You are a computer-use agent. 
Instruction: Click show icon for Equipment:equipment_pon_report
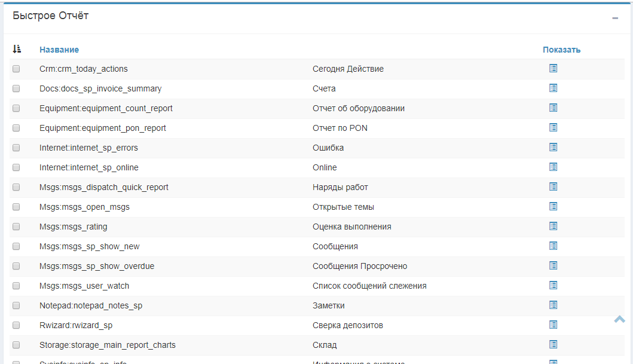[x=553, y=128]
